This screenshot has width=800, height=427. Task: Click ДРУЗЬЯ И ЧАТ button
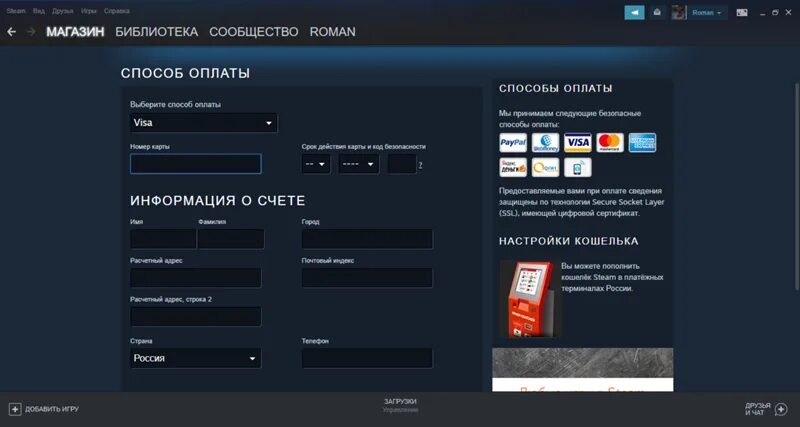(x=766, y=409)
